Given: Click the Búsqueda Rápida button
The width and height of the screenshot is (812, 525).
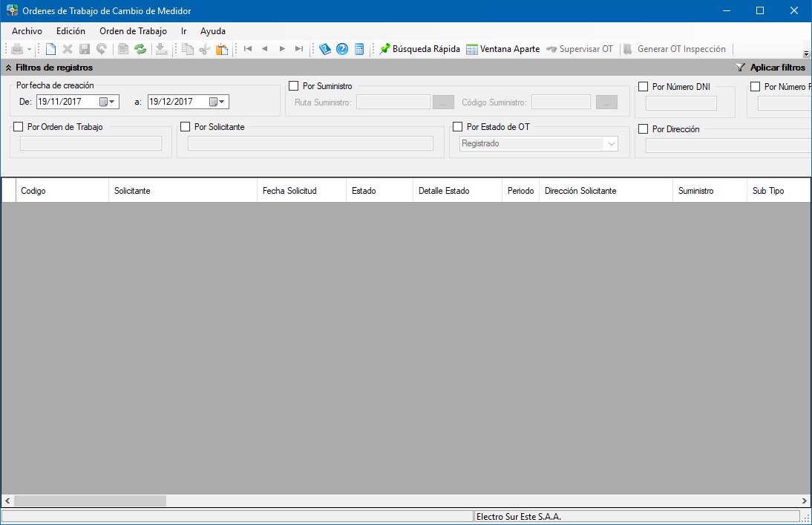Looking at the screenshot, I should (x=419, y=49).
